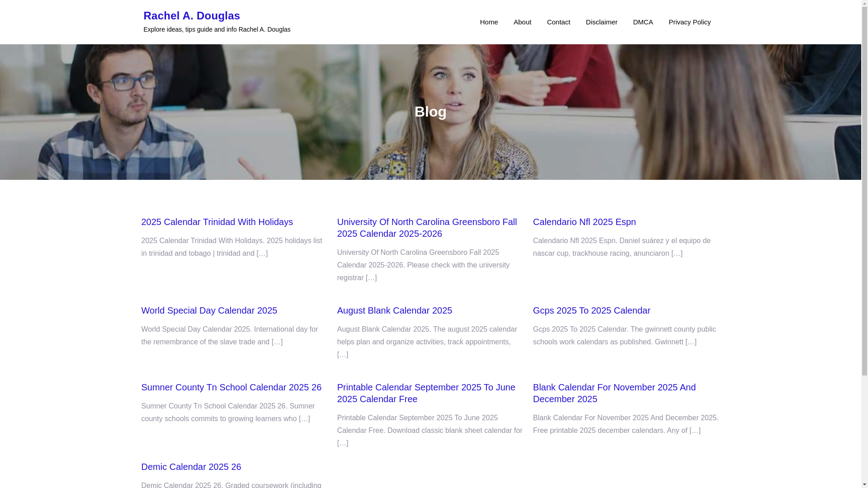Open the Privacy Policy page
This screenshot has width=868, height=488.
tap(689, 22)
